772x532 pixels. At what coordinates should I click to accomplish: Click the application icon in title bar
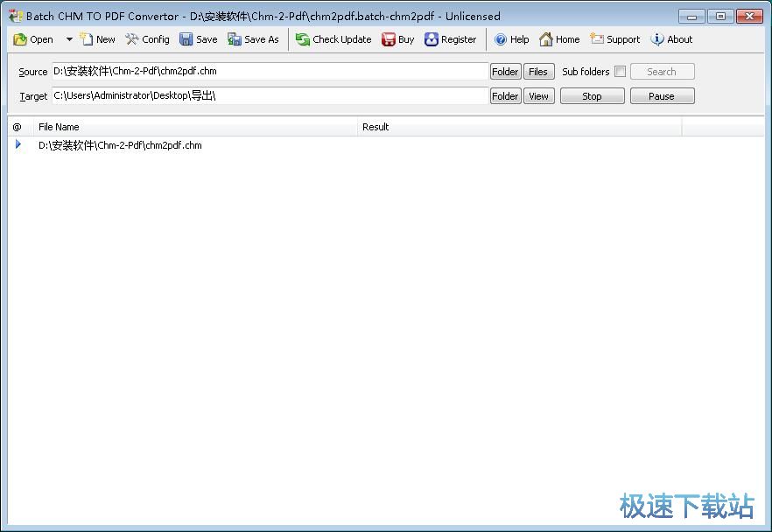[x=15, y=17]
